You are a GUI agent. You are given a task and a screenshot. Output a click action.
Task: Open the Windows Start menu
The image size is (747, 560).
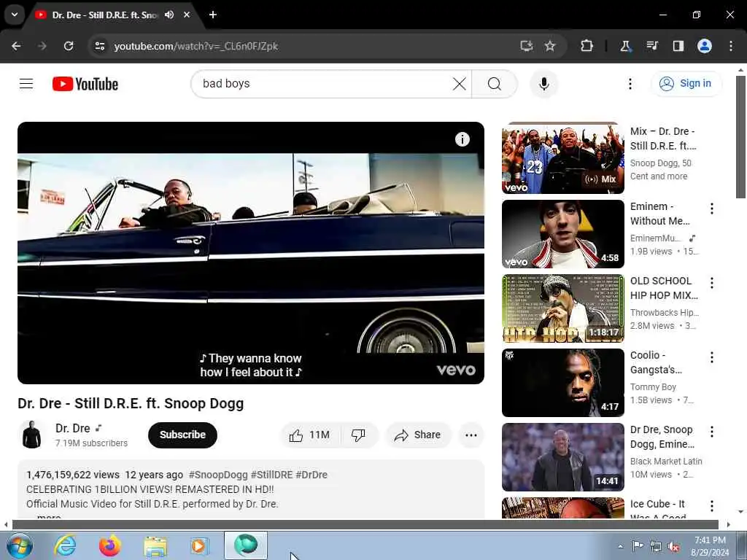[x=19, y=545]
